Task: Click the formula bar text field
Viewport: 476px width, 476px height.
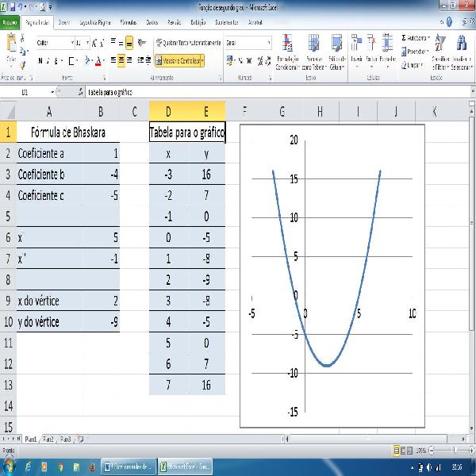Action: [278, 92]
